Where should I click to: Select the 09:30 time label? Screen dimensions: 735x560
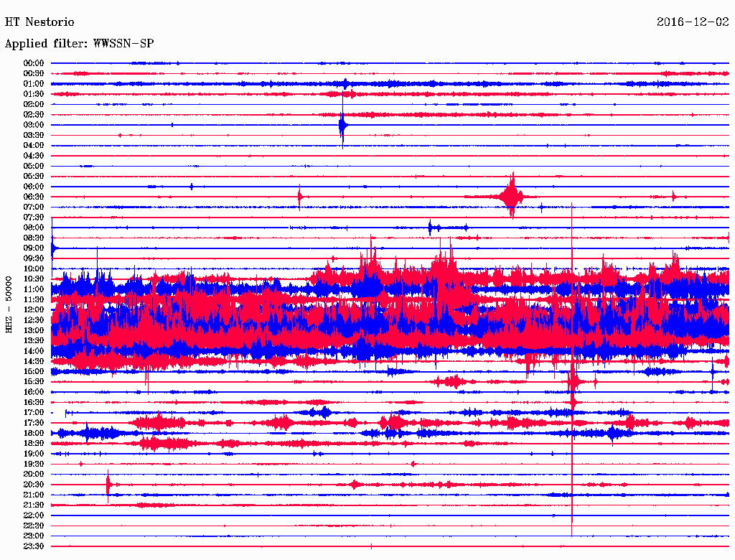[x=34, y=258]
